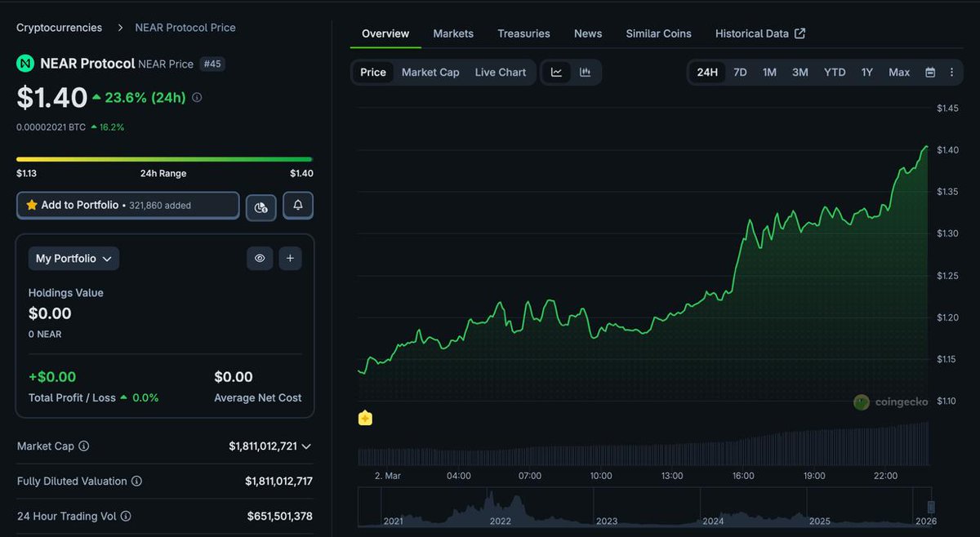Image resolution: width=980 pixels, height=537 pixels.
Task: Select the 1M time range
Action: pos(769,73)
